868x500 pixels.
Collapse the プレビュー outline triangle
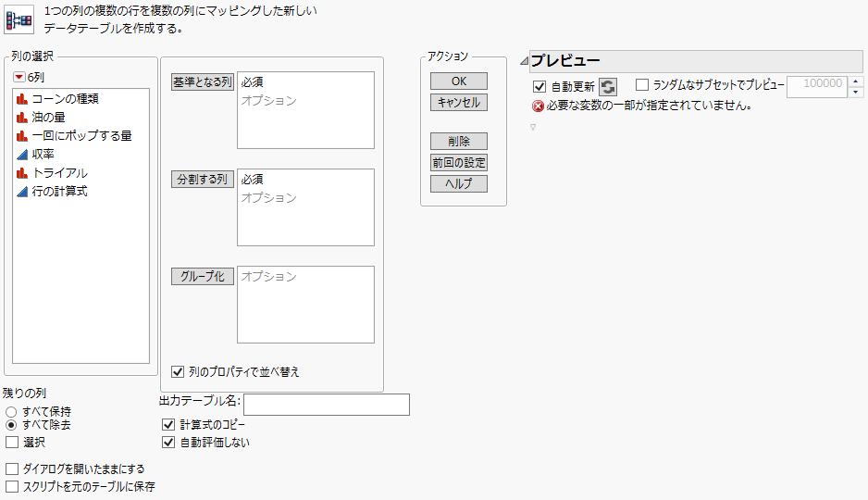pyautogui.click(x=524, y=61)
